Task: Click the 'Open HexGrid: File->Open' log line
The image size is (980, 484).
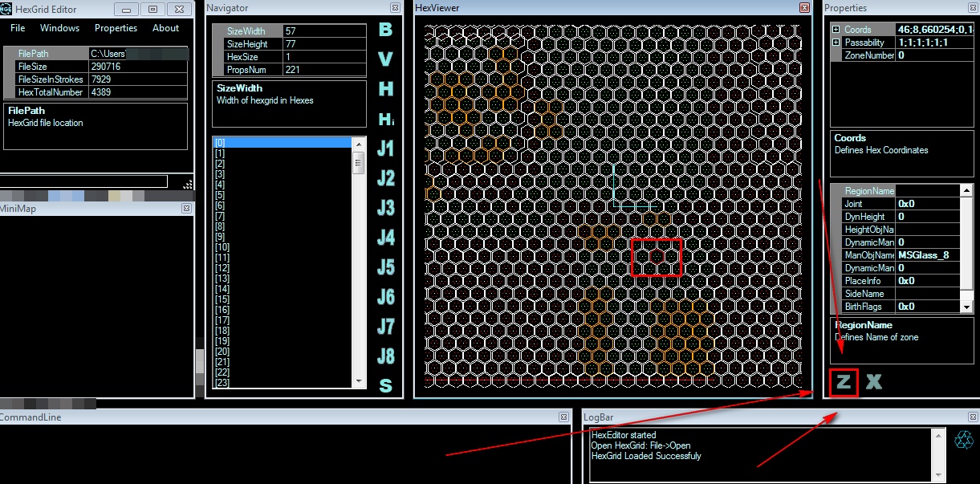Action: [640, 445]
